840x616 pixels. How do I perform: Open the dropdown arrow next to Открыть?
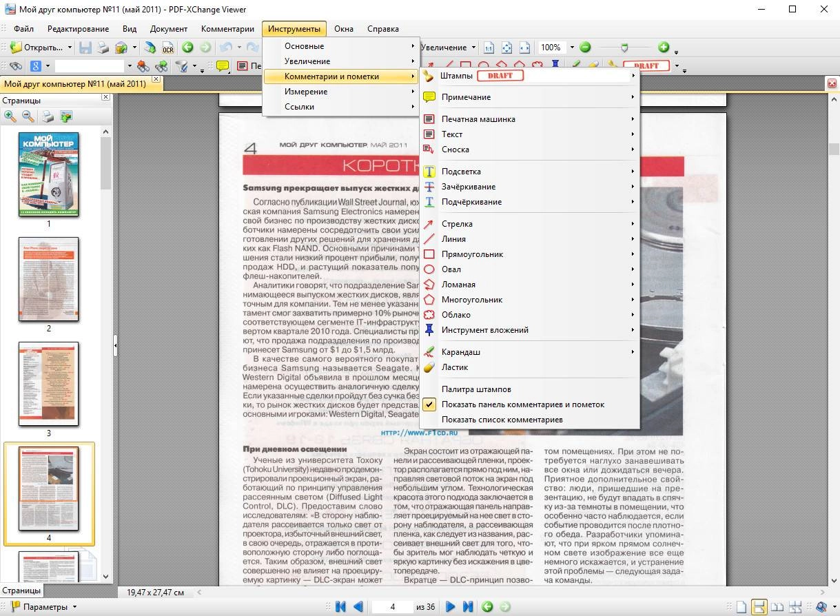[70, 48]
